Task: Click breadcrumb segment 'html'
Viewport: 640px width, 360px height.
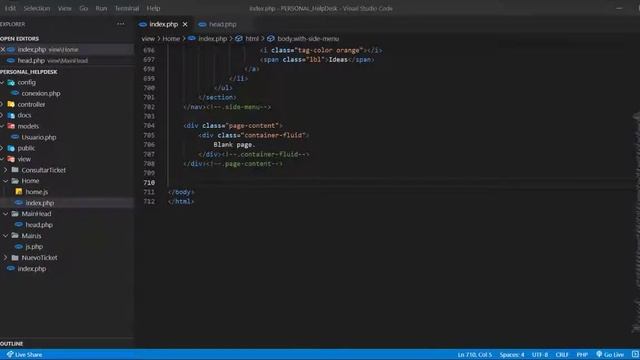Action: coord(252,39)
